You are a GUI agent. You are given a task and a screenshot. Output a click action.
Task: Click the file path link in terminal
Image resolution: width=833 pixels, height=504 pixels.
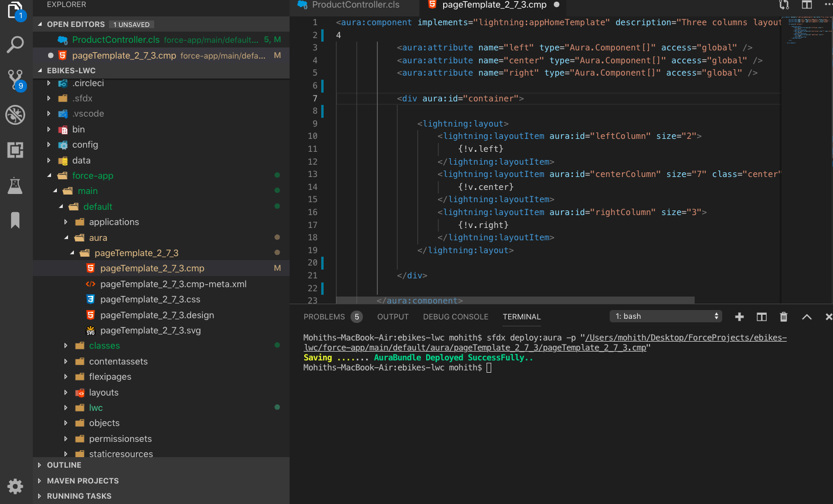[545, 343]
